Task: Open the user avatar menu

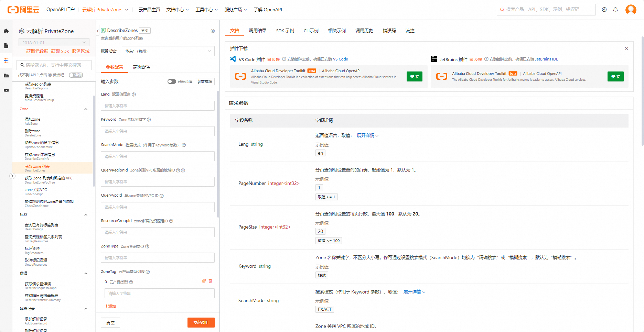Action: [x=631, y=10]
